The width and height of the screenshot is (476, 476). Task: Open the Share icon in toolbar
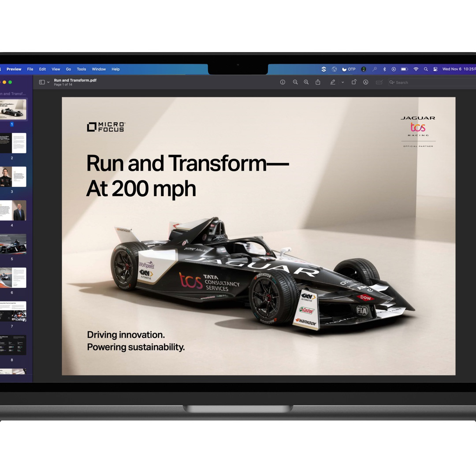(x=318, y=82)
